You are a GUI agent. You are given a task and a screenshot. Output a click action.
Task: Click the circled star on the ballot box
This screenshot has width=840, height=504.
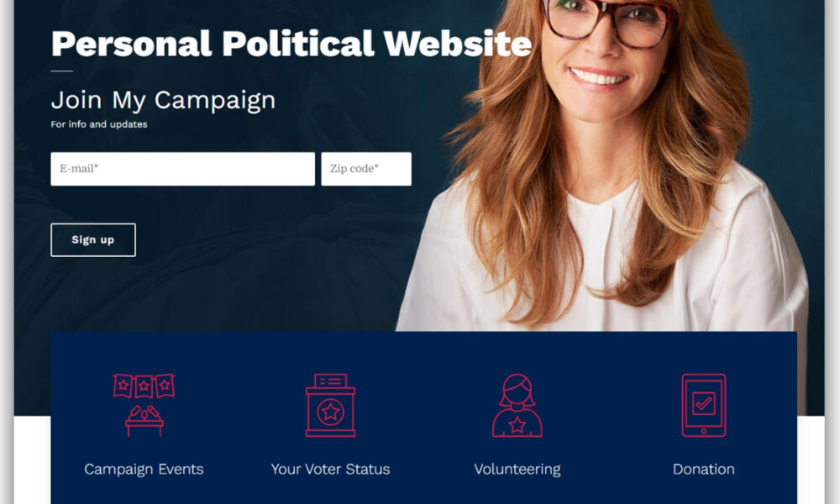pyautogui.click(x=330, y=412)
